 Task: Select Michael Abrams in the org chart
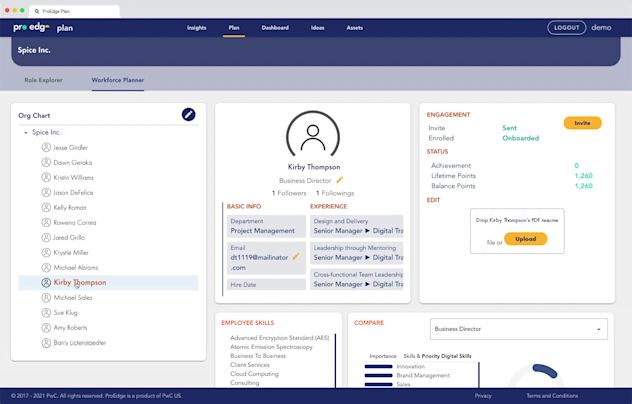tap(76, 268)
